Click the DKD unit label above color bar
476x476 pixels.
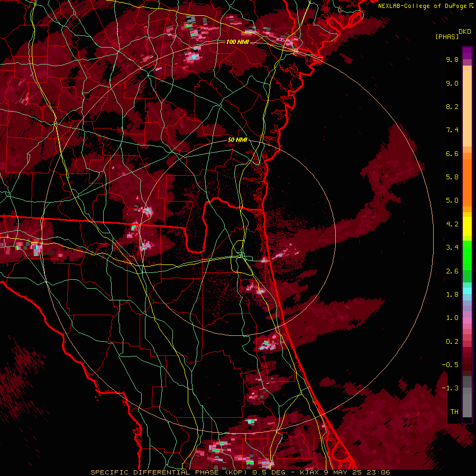(465, 32)
